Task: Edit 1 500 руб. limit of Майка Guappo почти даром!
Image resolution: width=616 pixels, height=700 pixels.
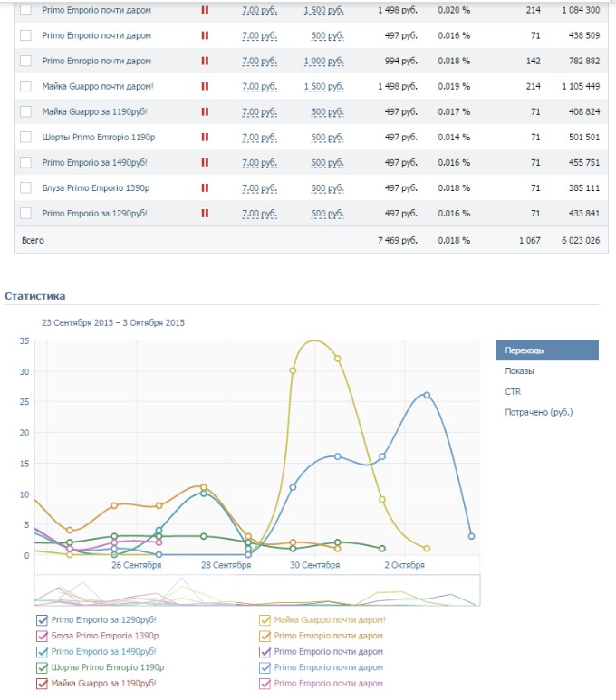Action: (x=324, y=87)
